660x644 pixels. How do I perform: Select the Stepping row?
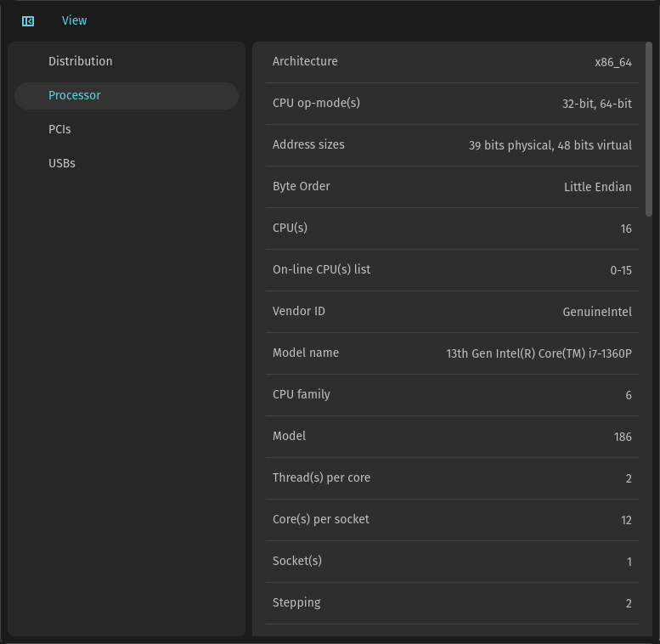[x=452, y=603]
